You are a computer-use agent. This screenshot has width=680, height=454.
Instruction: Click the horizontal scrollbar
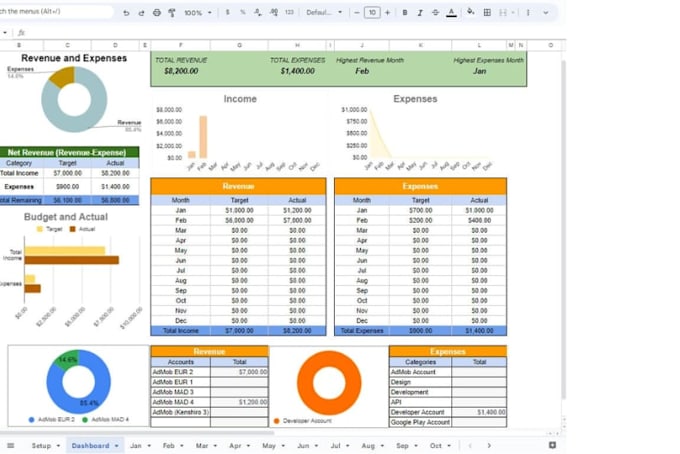[137, 432]
